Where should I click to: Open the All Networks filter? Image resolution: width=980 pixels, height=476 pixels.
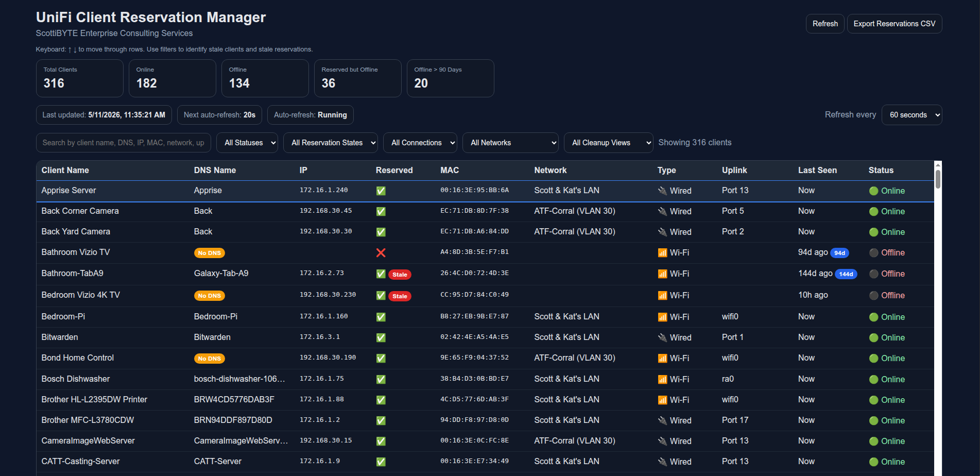pos(510,143)
